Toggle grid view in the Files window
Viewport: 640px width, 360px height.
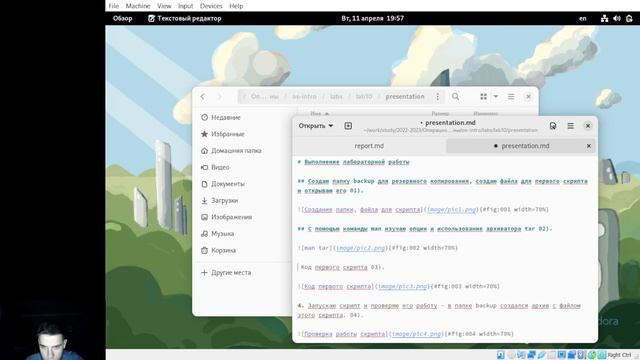pyautogui.click(x=484, y=97)
